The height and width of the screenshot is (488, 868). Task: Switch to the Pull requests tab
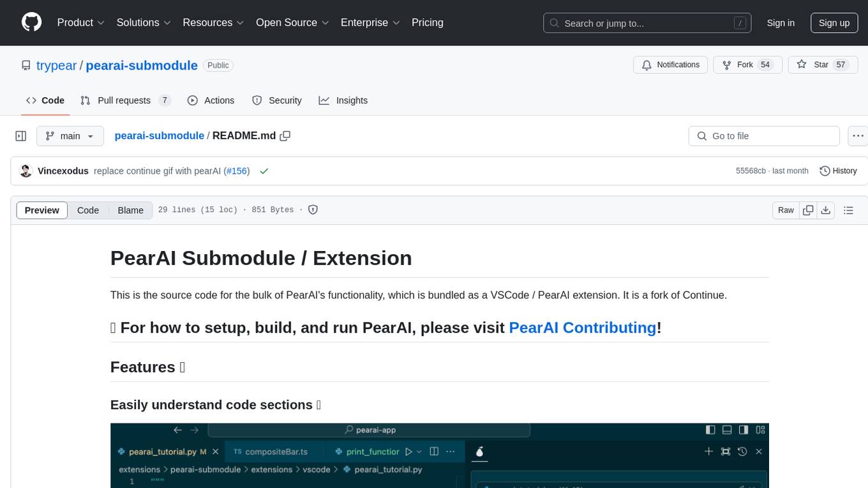(126, 100)
